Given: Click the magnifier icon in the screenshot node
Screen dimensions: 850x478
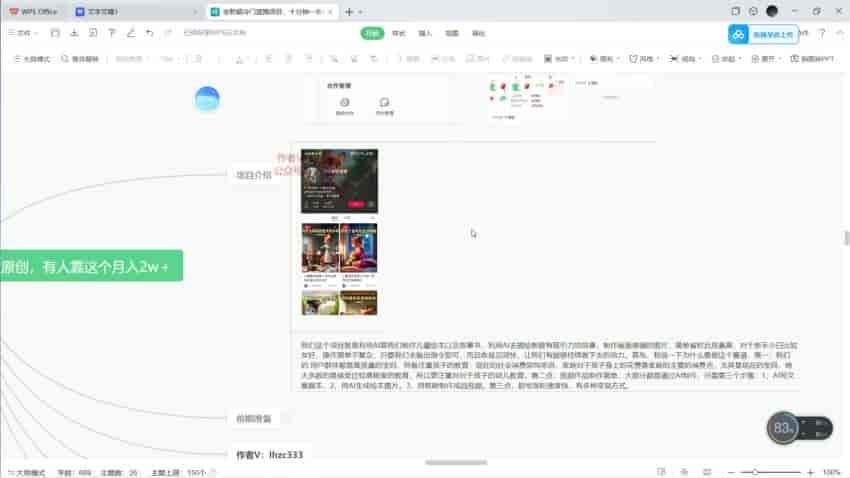Looking at the screenshot, I should [344, 102].
